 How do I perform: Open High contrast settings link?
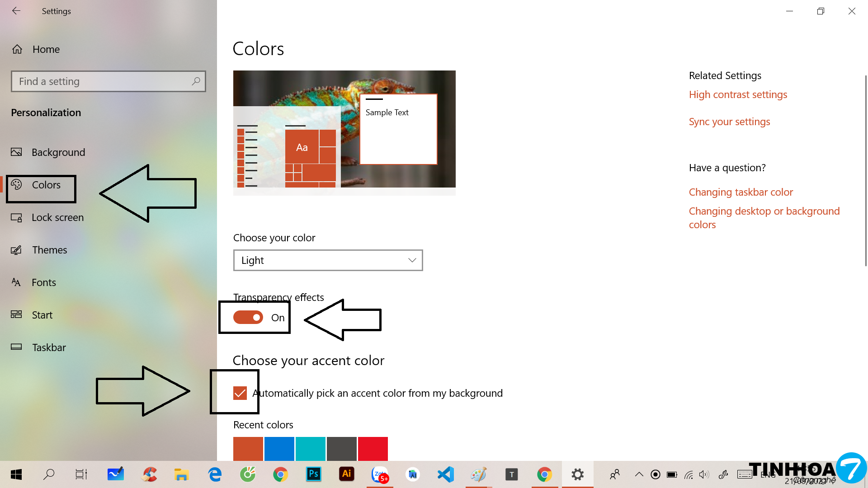coord(738,94)
